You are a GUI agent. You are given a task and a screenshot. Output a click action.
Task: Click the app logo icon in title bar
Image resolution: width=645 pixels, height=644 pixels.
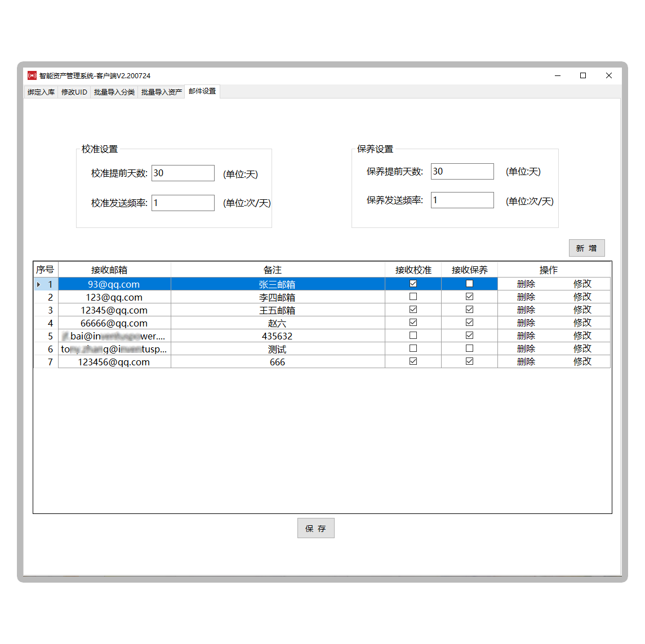click(x=32, y=75)
